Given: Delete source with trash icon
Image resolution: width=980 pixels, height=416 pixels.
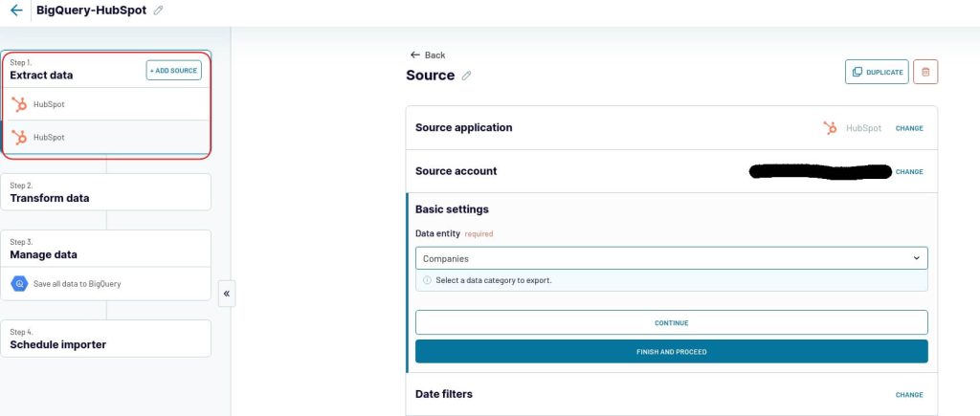Looking at the screenshot, I should [925, 72].
